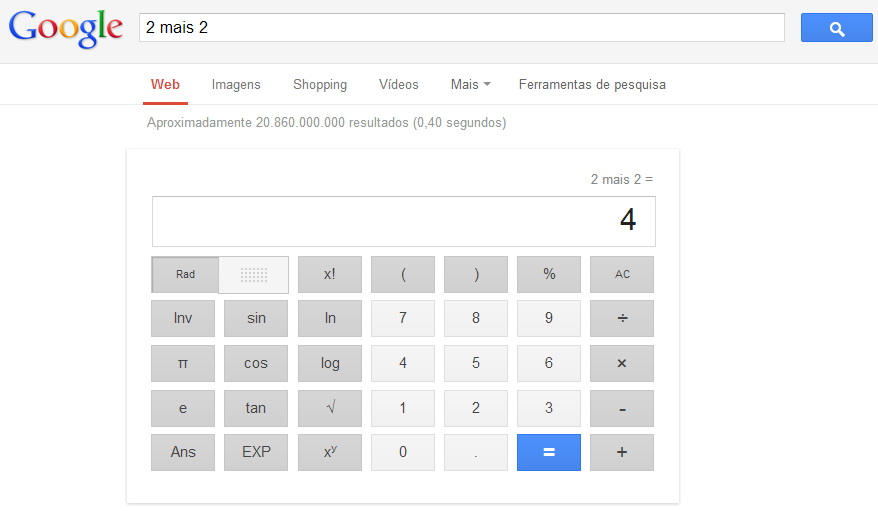Open the Imagens tab
This screenshot has width=878, height=511.
236,85
